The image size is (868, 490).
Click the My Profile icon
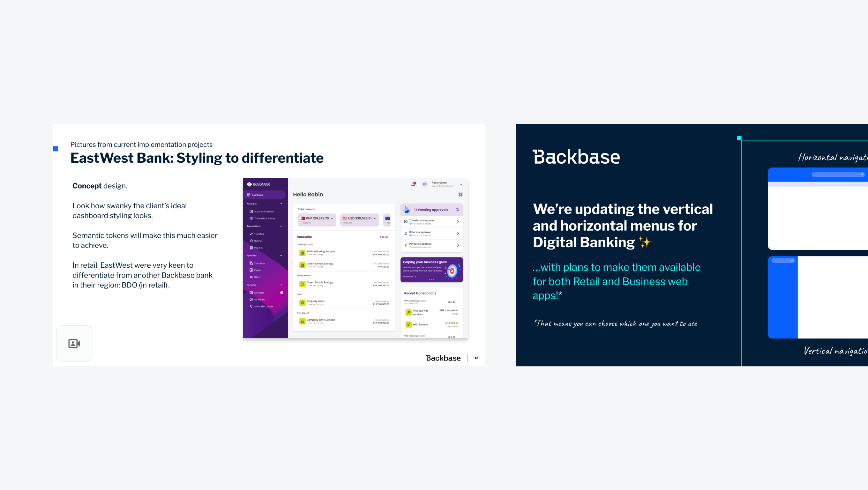point(251,299)
